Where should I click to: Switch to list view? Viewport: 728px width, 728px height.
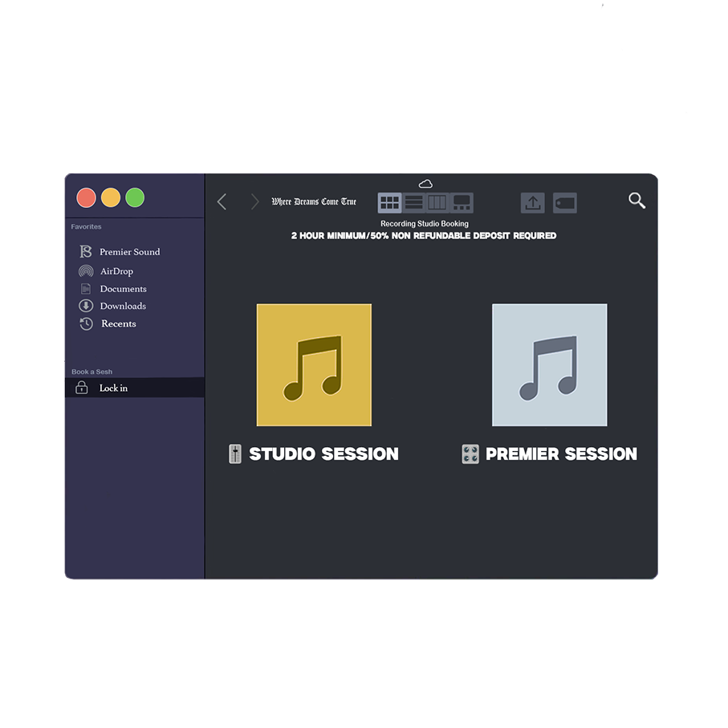point(413,202)
